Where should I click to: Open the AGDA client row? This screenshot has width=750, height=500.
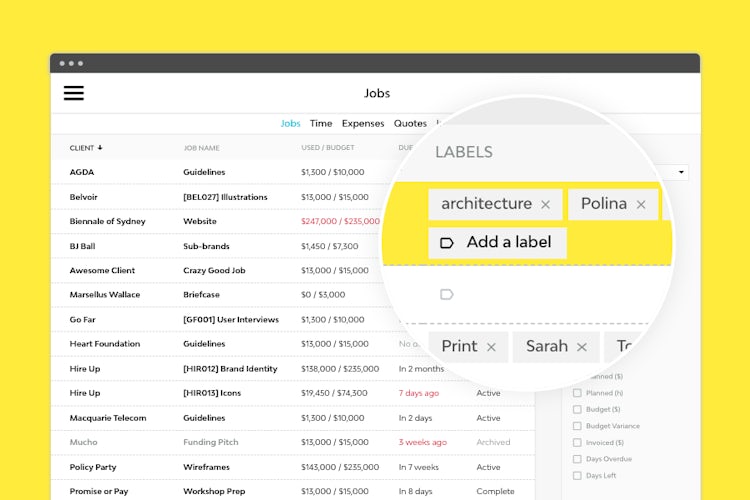click(82, 172)
